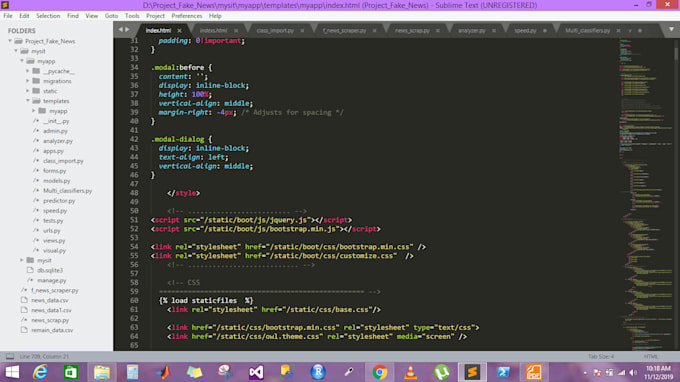Switch to the speed.py tab
Viewport: 680px width, 382px height.
pyautogui.click(x=525, y=30)
